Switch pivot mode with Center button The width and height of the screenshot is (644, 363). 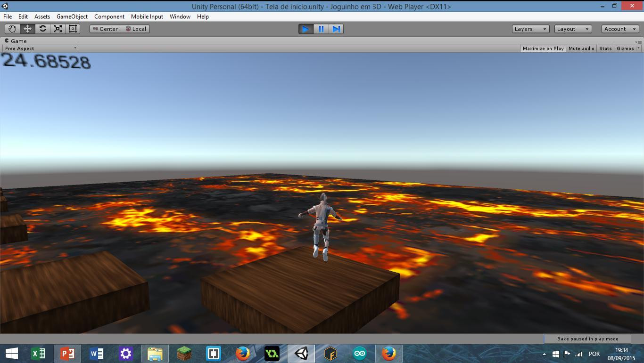105,29
